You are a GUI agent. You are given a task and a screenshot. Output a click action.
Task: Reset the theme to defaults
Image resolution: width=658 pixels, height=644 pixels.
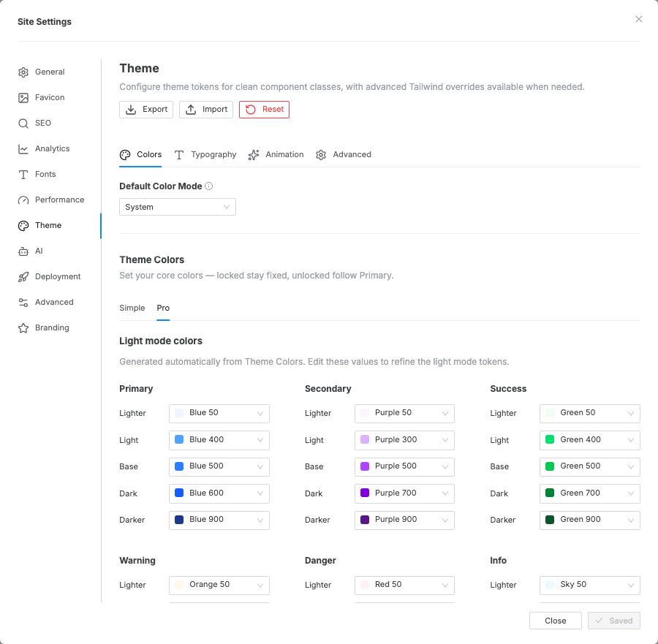[264, 110]
